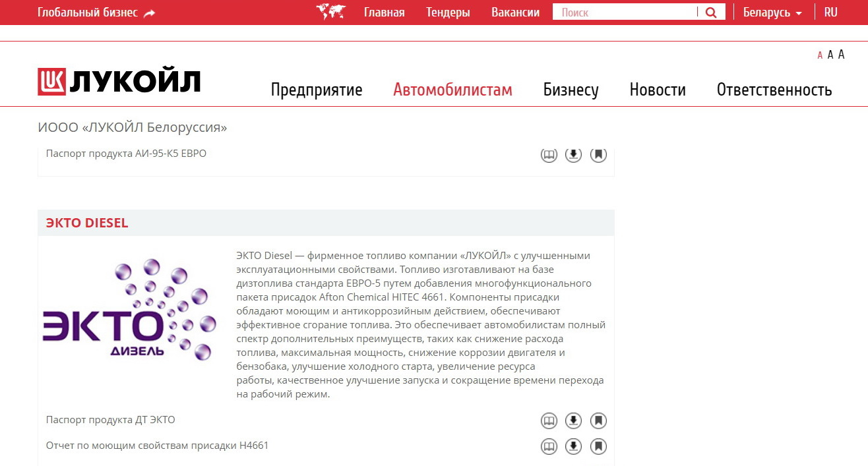
Task: Open the Бизнесу menu
Action: pos(571,90)
